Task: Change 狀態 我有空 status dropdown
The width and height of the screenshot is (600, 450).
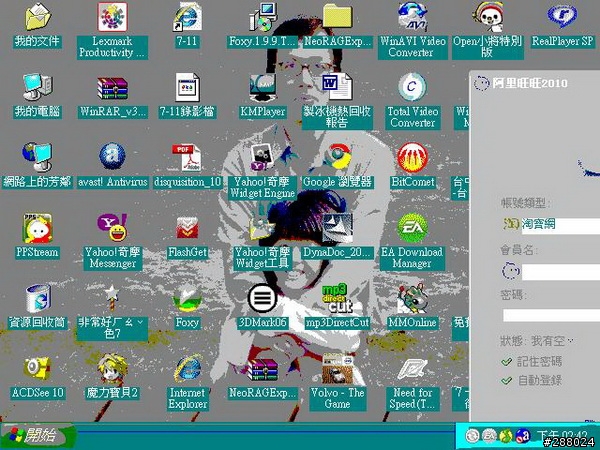Action: (553, 341)
